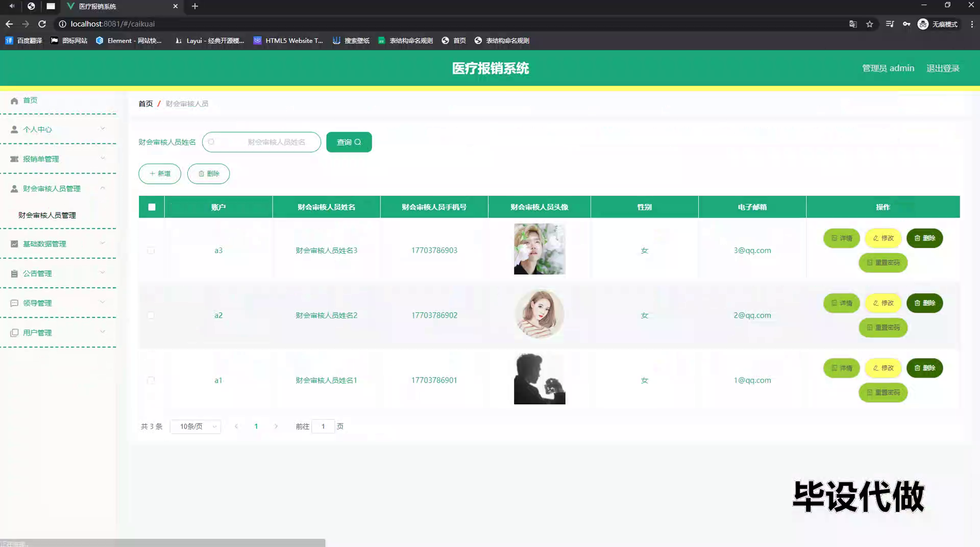This screenshot has height=547, width=980.
Task: Click 管理员 admin in the header
Action: click(888, 68)
